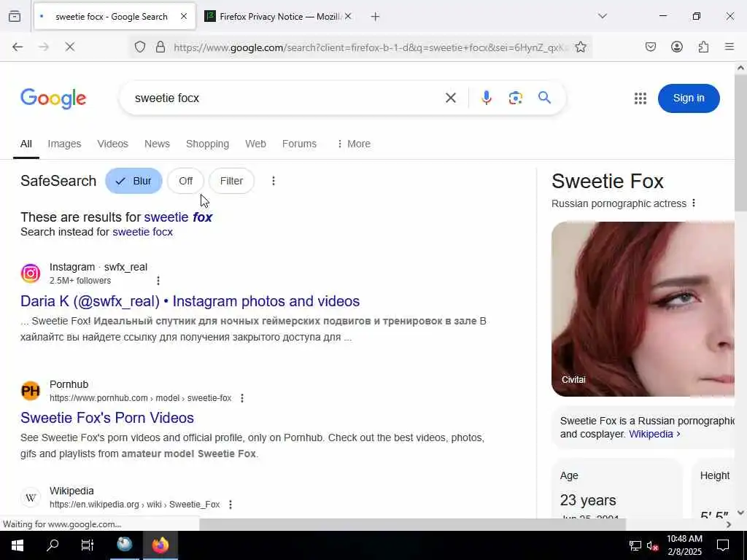Submit search with magnifier icon

[544, 98]
